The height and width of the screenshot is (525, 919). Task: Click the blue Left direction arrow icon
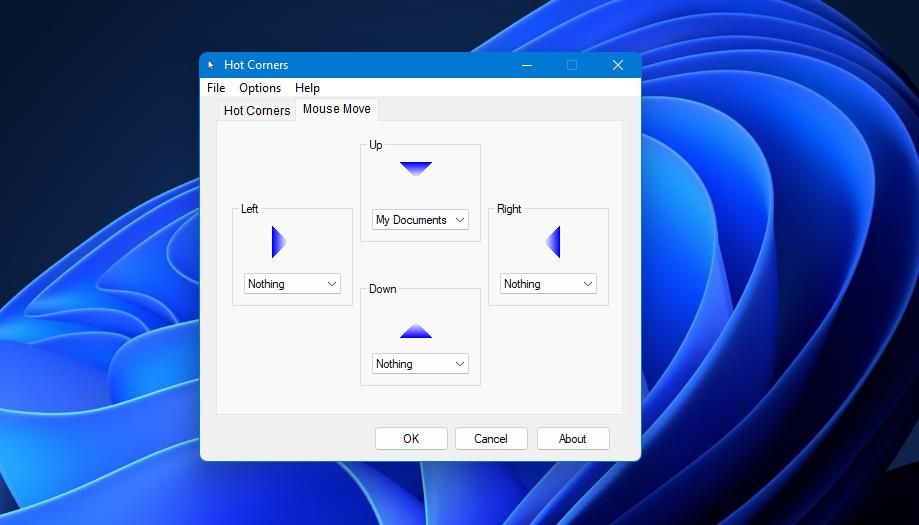[x=279, y=242]
